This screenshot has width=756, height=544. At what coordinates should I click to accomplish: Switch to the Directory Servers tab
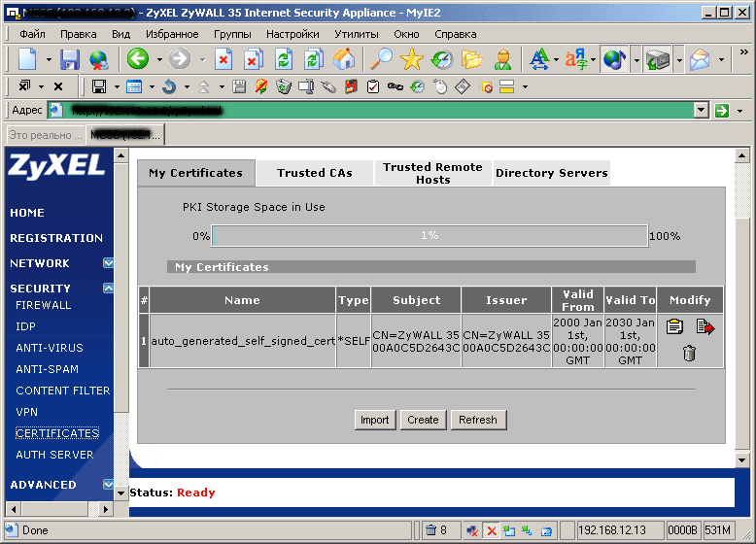552,173
